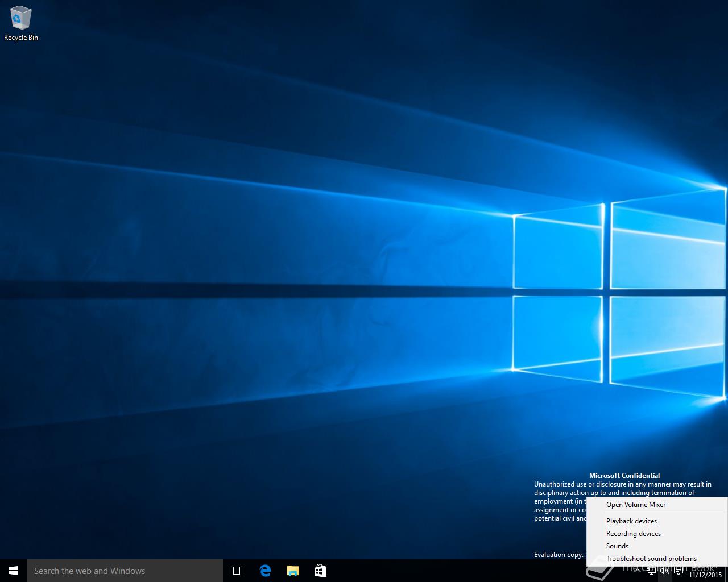Viewport: 728px width, 582px height.
Task: Open File Explorer from the taskbar
Action: (x=292, y=571)
